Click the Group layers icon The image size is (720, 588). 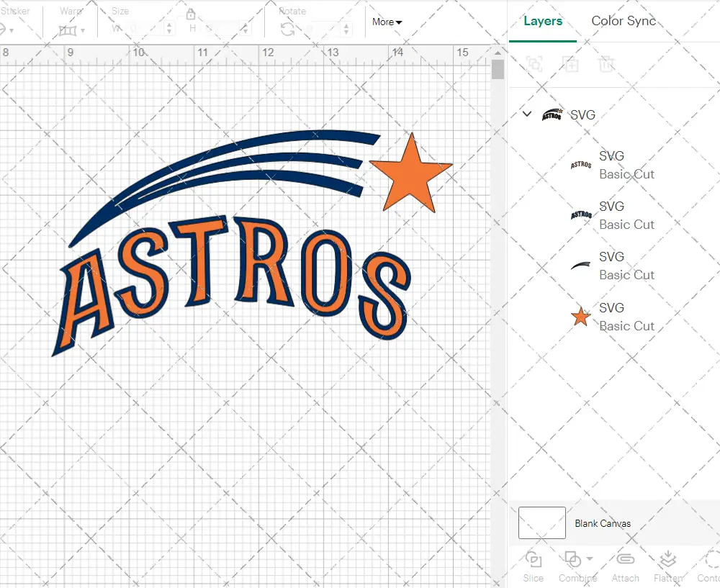coord(534,64)
